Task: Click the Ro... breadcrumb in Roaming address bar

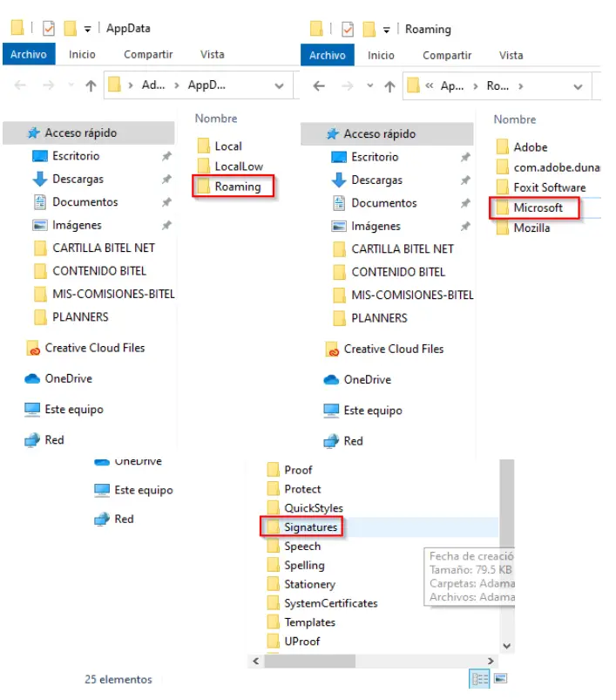Action: click(498, 85)
